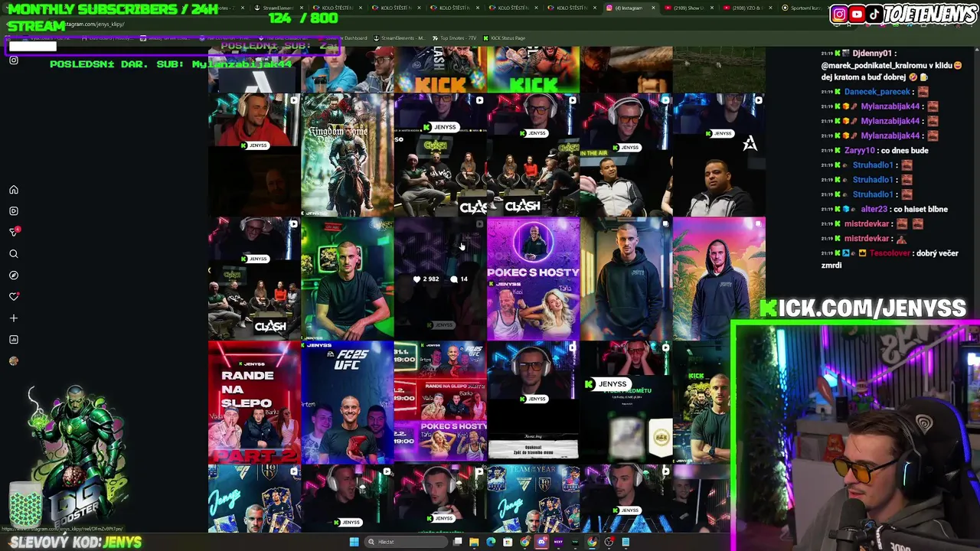Open Instagram Notifications heart icon
980x551 pixels.
point(14,297)
